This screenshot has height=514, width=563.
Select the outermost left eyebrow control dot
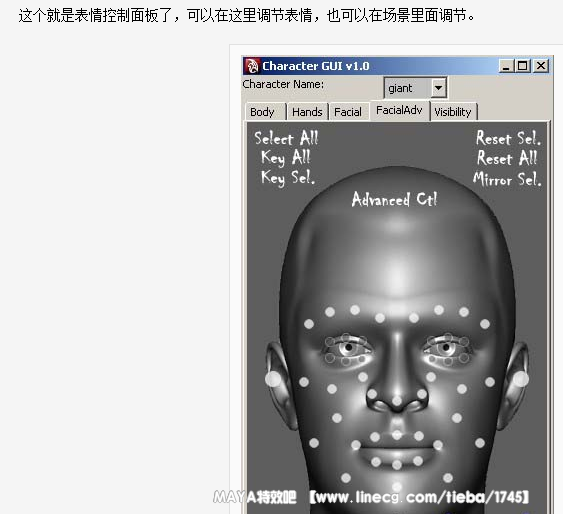tap(309, 324)
